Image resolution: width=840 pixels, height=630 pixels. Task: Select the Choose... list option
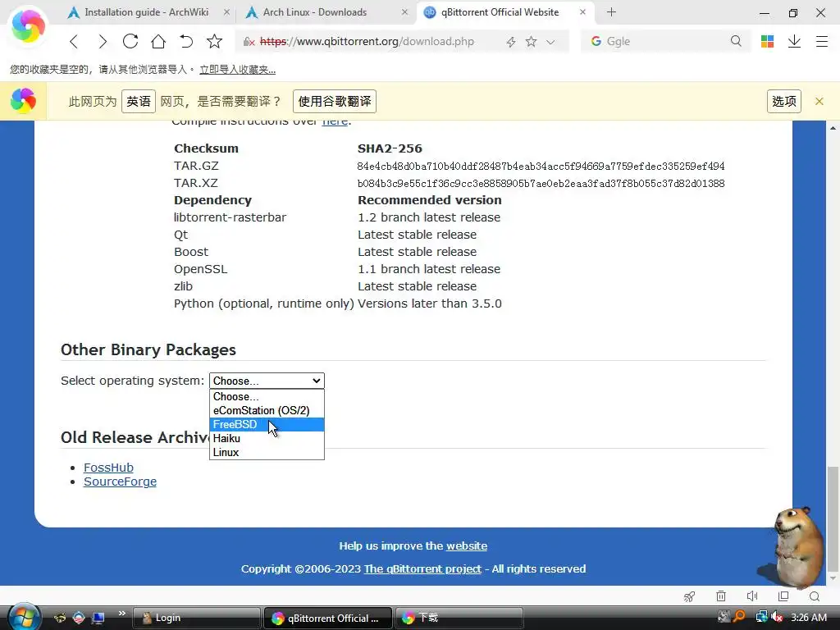click(x=267, y=396)
